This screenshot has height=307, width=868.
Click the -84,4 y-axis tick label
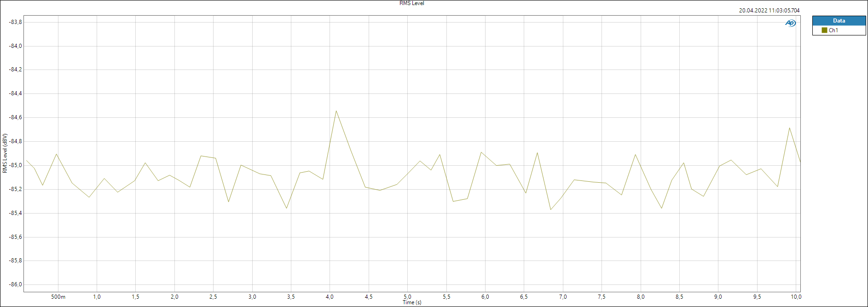click(15, 93)
